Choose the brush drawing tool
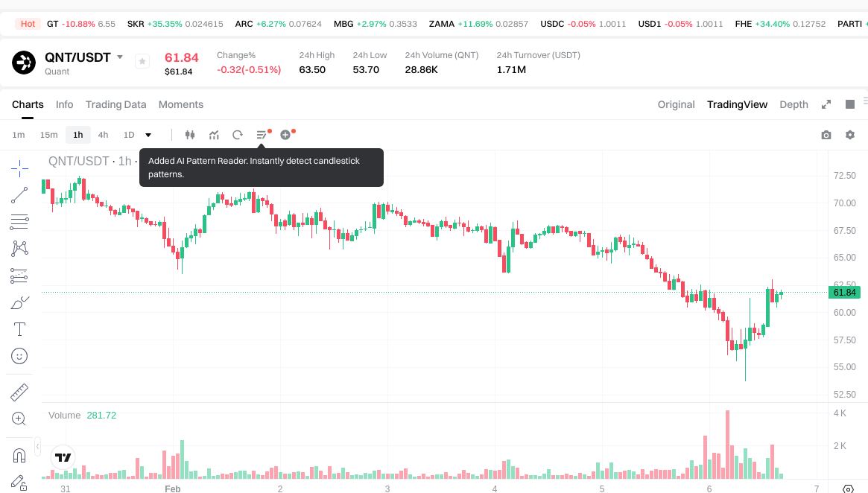This screenshot has height=493, width=868. [x=19, y=303]
